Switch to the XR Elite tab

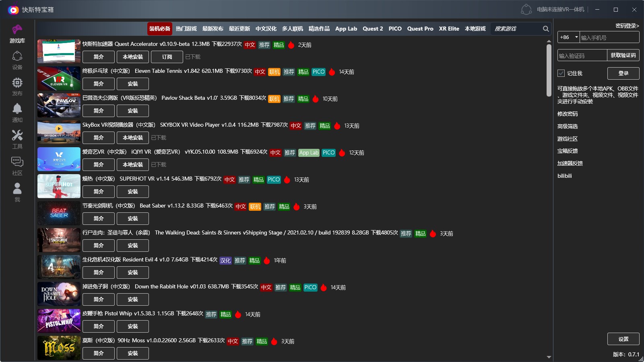coord(449,29)
